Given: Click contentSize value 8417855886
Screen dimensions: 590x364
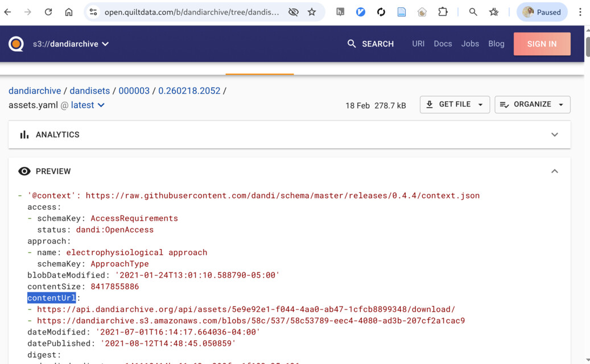Looking at the screenshot, I should pos(115,287).
